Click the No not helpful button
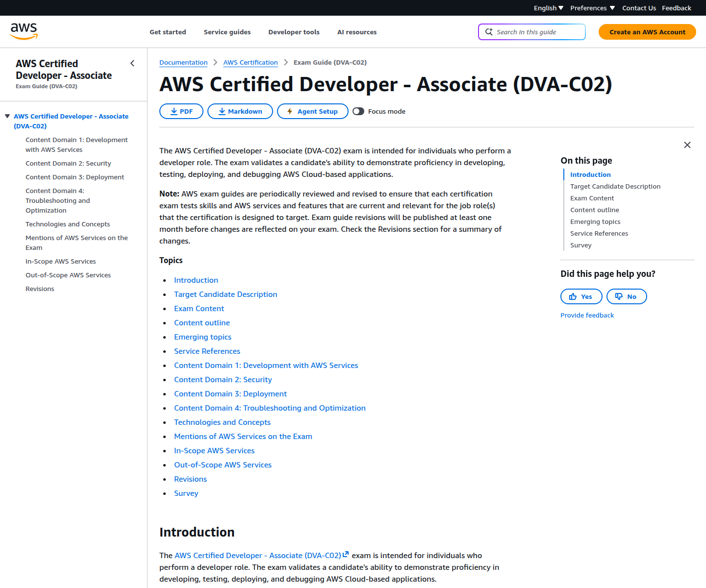This screenshot has width=706, height=588. [627, 296]
